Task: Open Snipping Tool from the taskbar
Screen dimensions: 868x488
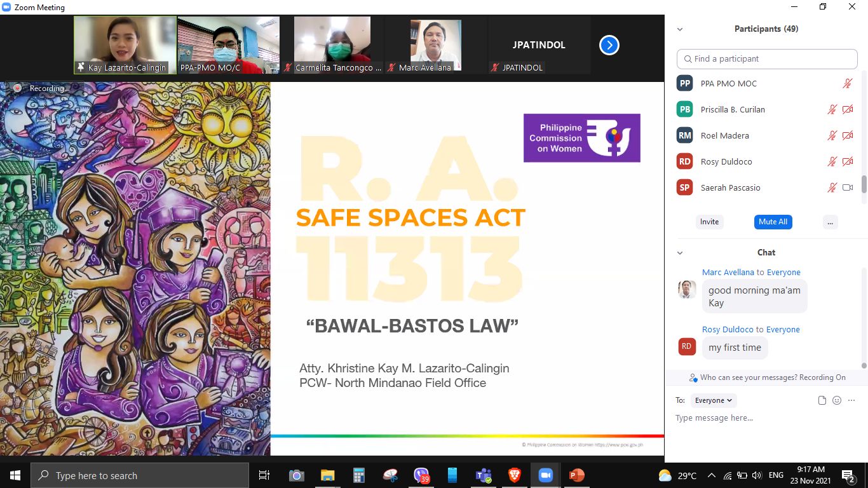Action: pos(390,475)
